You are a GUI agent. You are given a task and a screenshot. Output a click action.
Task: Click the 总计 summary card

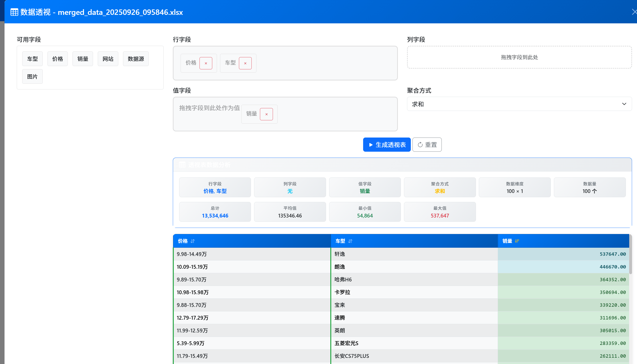click(215, 212)
